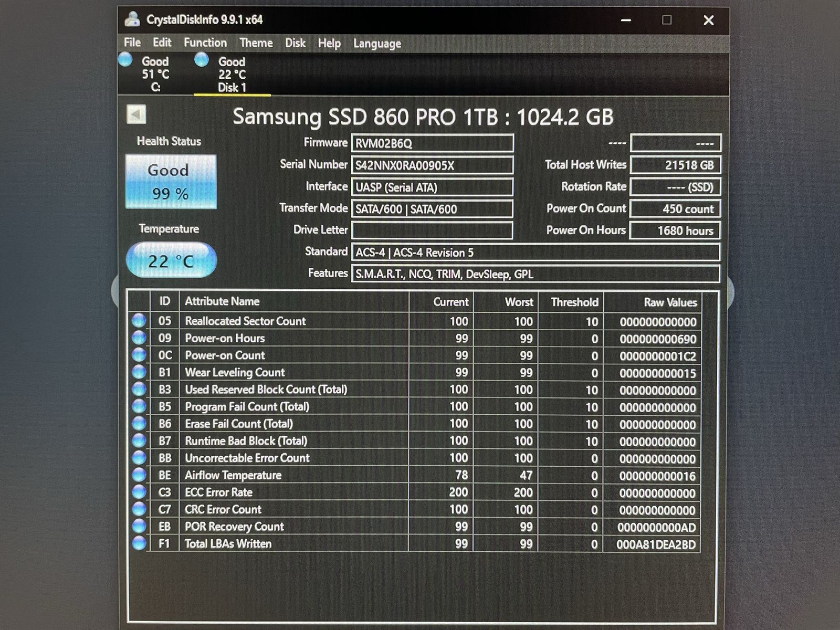This screenshot has width=840, height=630.
Task: Click the CrystalDiskInfo app icon in title bar
Action: coord(132,19)
